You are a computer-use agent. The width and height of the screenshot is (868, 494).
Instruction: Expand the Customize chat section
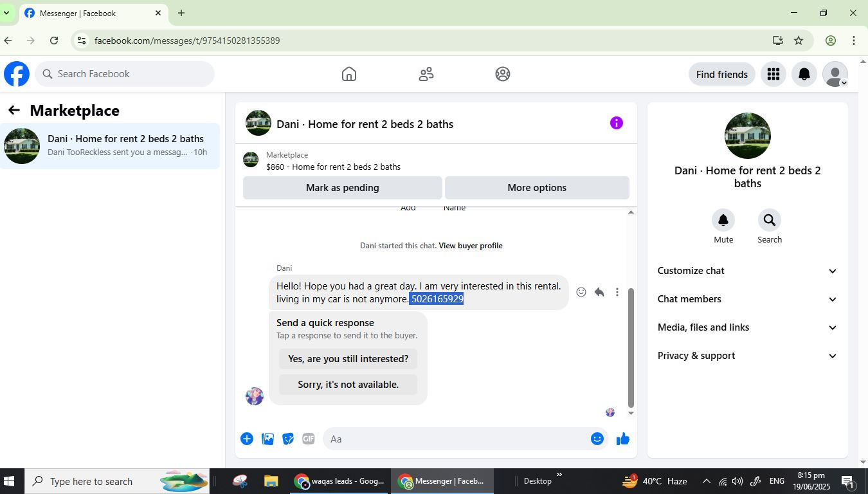[x=747, y=271]
